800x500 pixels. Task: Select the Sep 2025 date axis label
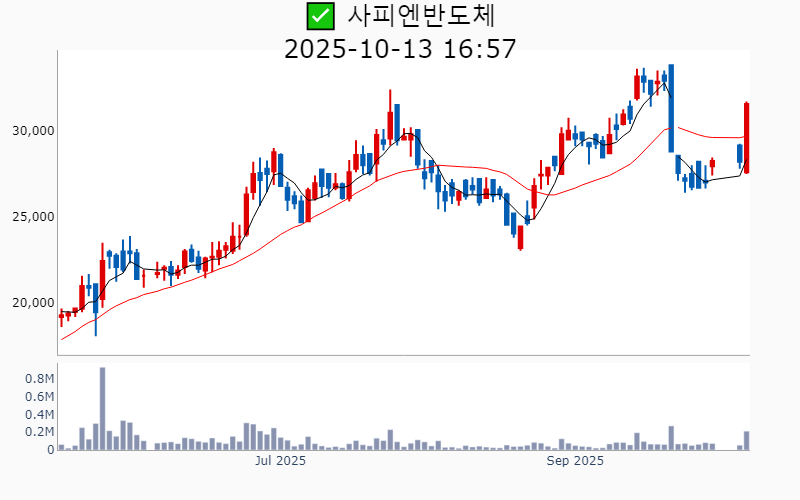(x=575, y=462)
